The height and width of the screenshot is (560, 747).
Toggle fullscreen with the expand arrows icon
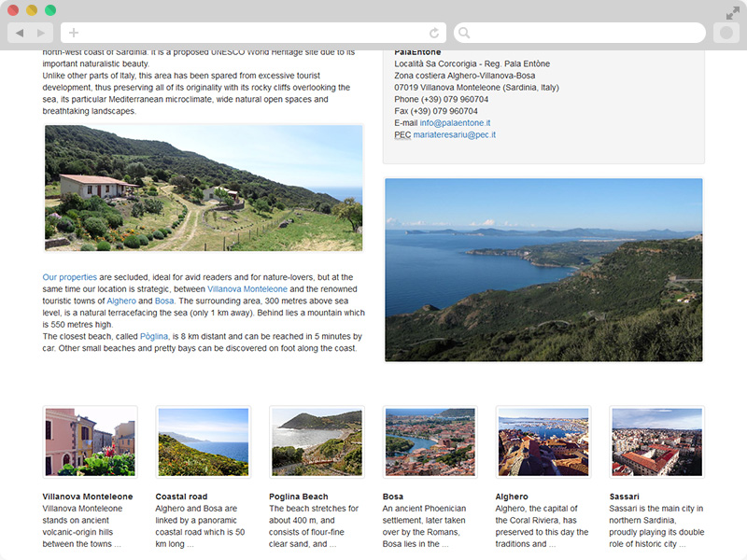coord(732,13)
